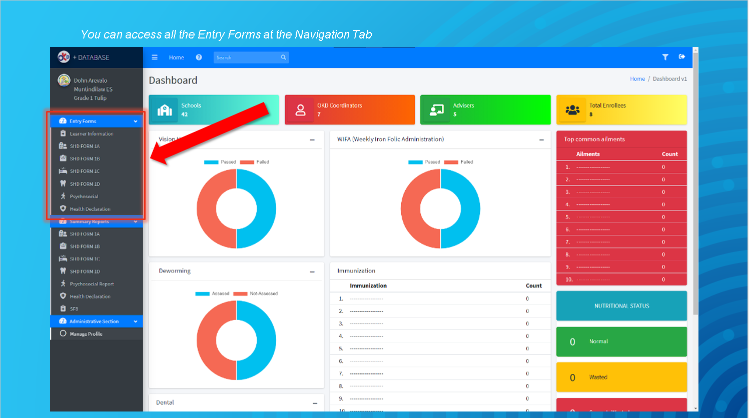
Task: Click the Advisers teacher icon
Action: click(437, 109)
